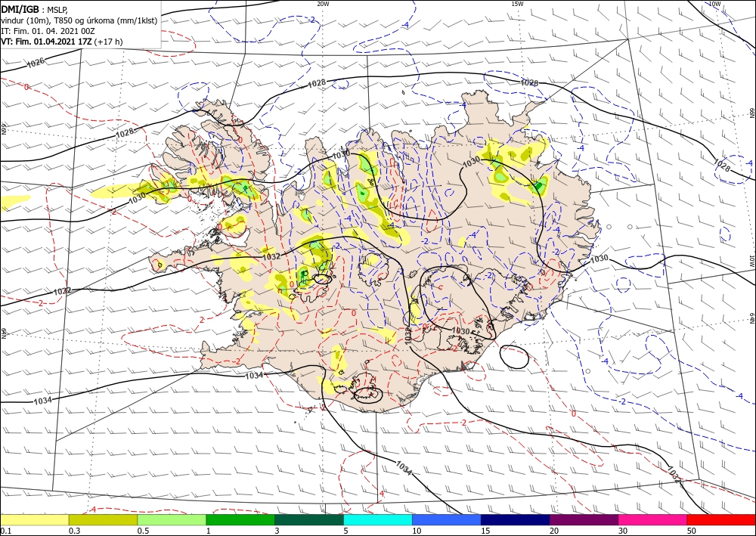Click the "DMI/IGB : MSLP," title text
Screen dimensions: 756x536
(x=35, y=9)
